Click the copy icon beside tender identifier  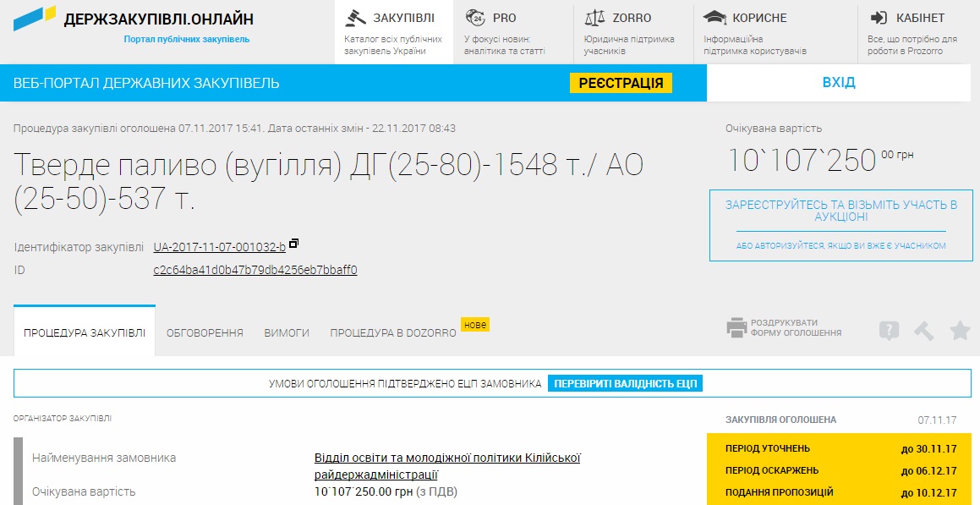[293, 244]
